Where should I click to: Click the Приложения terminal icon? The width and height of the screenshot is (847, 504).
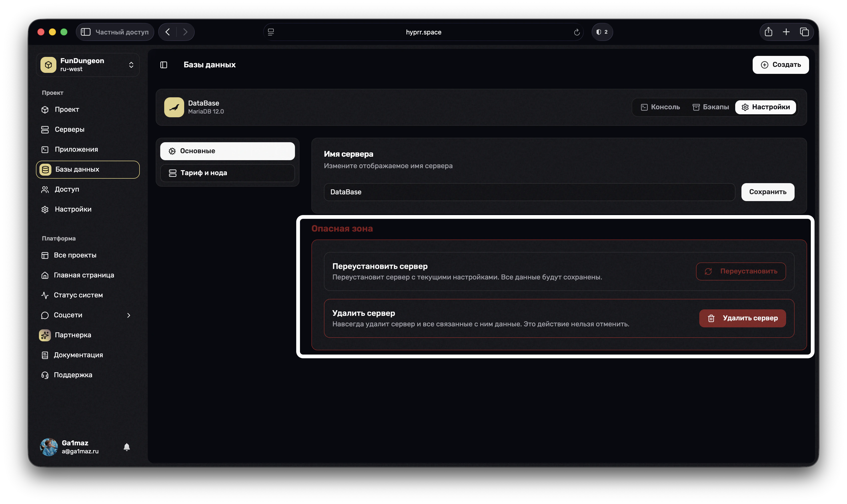[45, 149]
